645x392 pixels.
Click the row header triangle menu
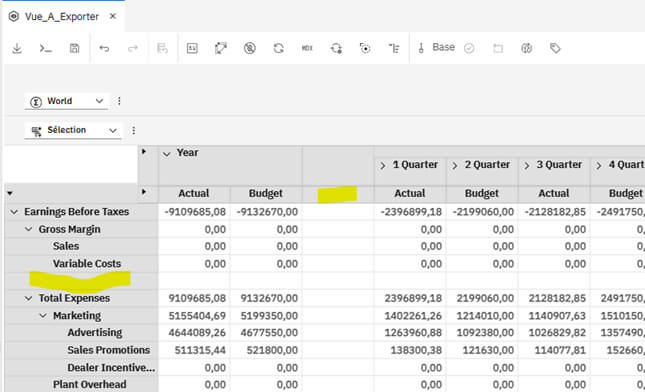(10, 193)
